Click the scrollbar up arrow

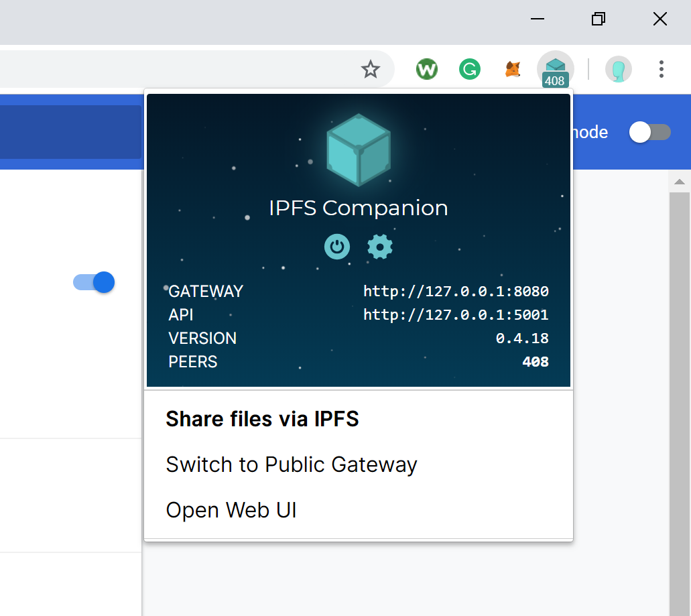(x=679, y=181)
